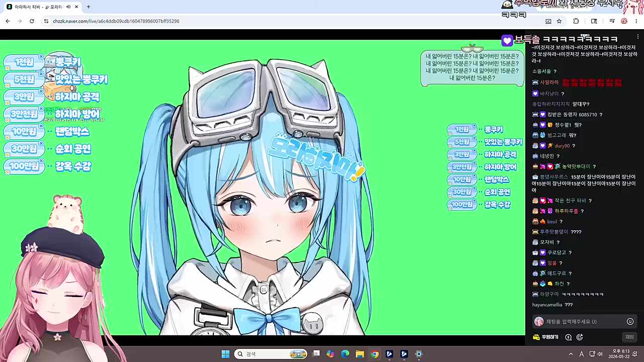Open the volume speaker tray icon
644x362 pixels.
pyautogui.click(x=600, y=354)
